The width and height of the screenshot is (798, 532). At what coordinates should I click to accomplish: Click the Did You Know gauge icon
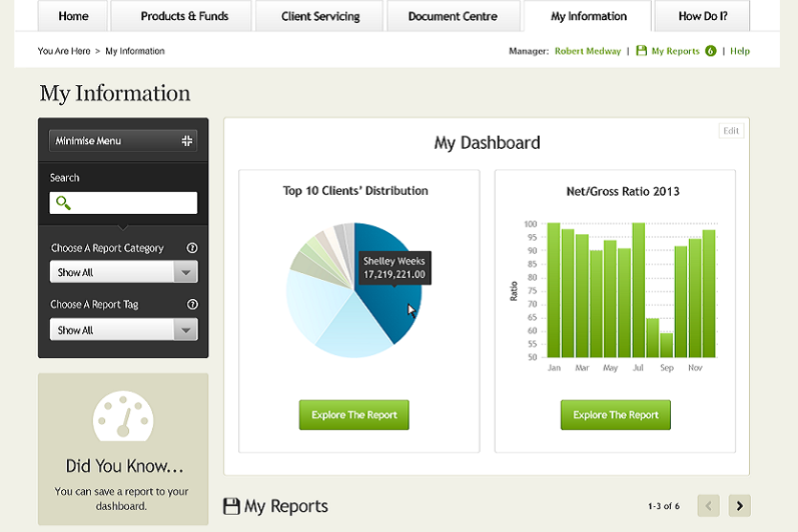[122, 415]
